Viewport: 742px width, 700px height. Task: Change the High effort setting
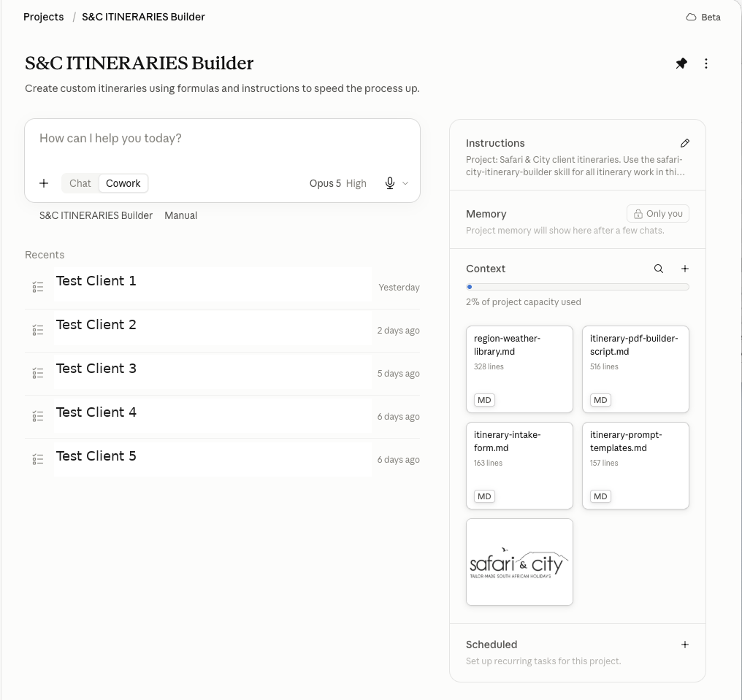356,183
